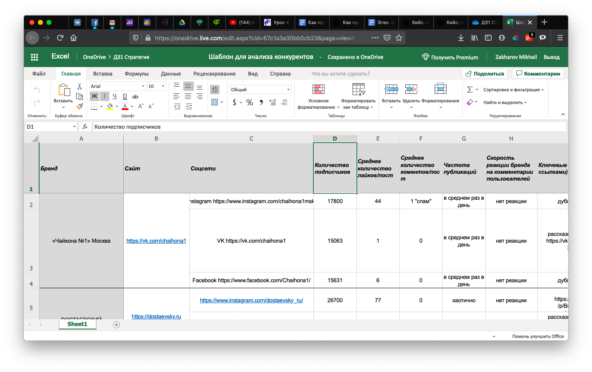592x372 pixels.
Task: Click the Выход sign-out link
Action: click(x=552, y=57)
